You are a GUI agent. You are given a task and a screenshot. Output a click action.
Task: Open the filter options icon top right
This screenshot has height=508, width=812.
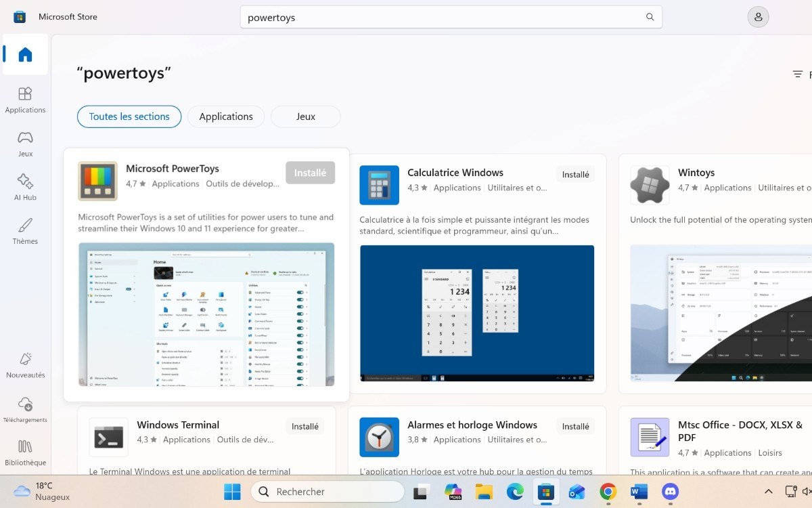click(798, 74)
